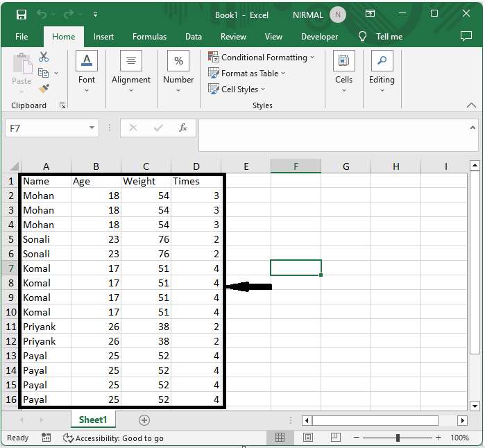The image size is (485, 448).
Task: Click inside the formula bar
Action: tap(334, 135)
